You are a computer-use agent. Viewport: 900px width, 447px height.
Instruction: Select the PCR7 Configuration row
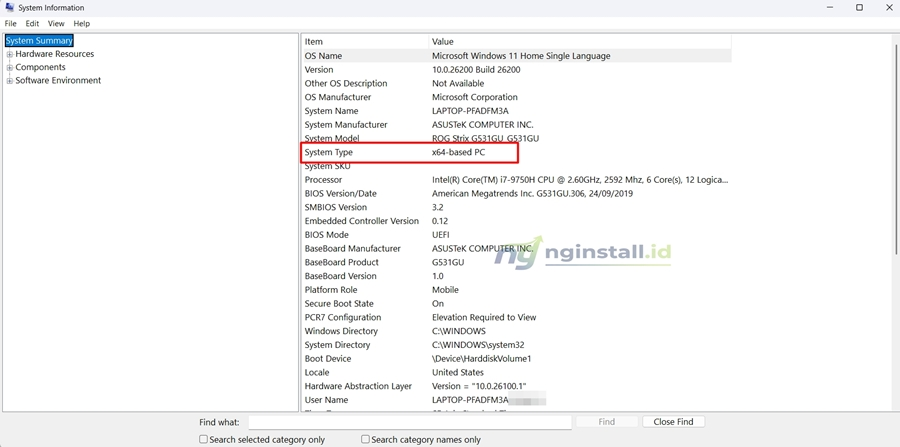(x=517, y=317)
